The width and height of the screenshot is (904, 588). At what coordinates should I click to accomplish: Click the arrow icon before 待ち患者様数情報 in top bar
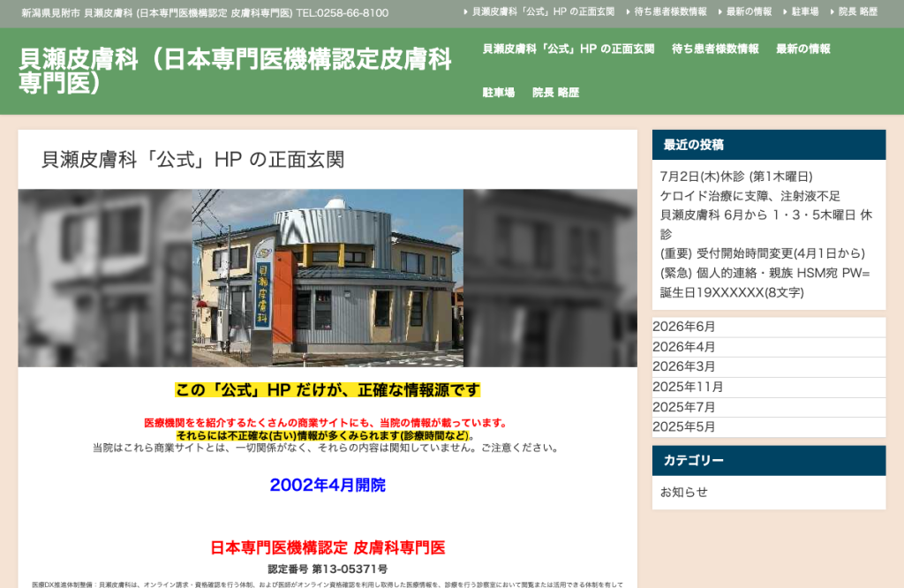point(628,12)
